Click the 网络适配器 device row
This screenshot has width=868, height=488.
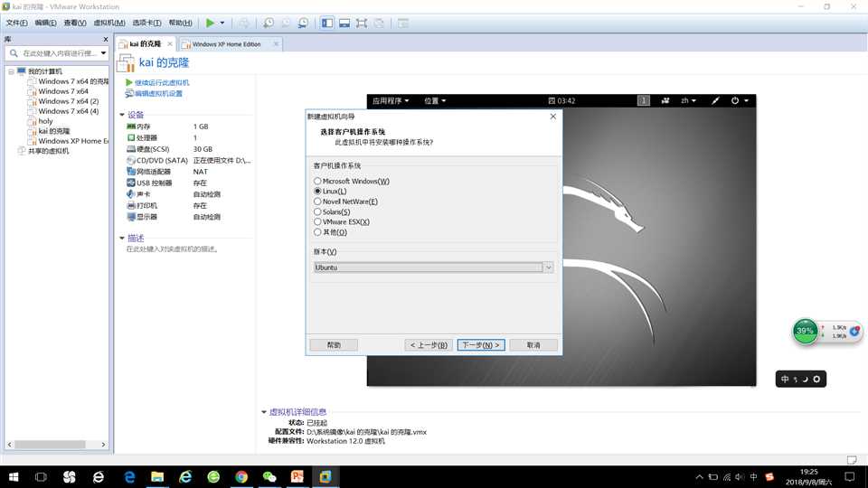(188, 172)
